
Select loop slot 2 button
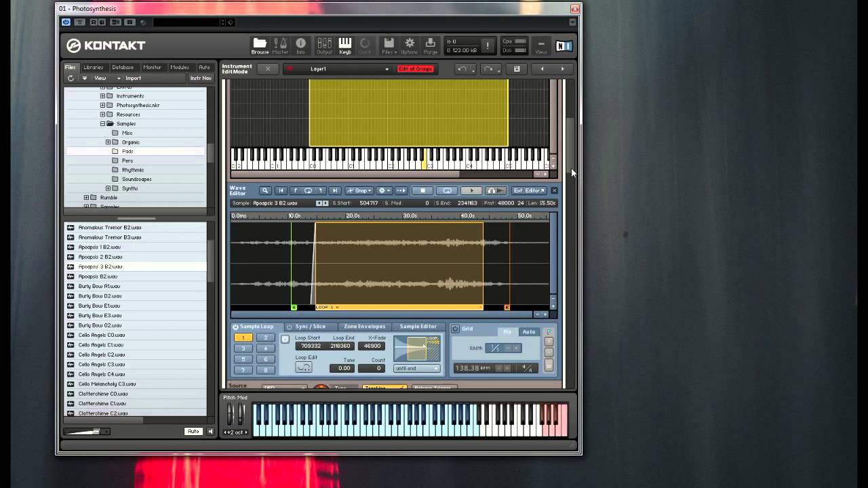click(x=265, y=338)
